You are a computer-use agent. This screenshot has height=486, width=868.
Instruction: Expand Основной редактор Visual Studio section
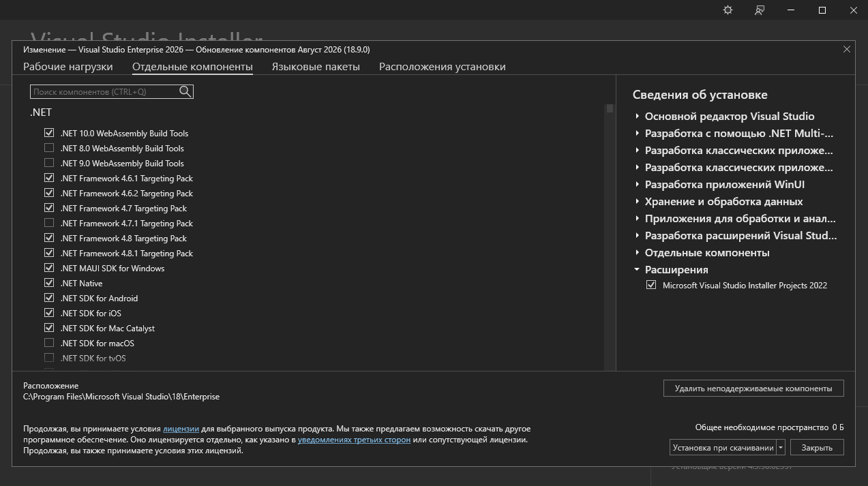click(x=637, y=116)
